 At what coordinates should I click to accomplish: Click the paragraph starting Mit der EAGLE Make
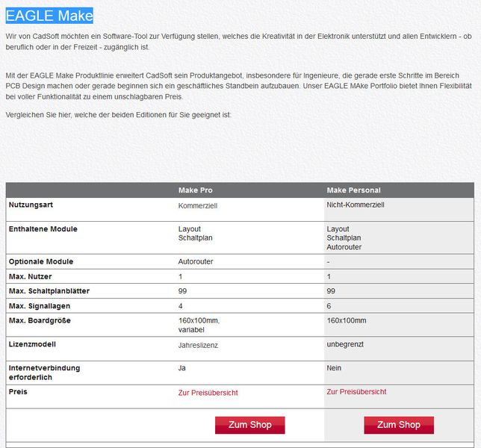pyautogui.click(x=238, y=86)
